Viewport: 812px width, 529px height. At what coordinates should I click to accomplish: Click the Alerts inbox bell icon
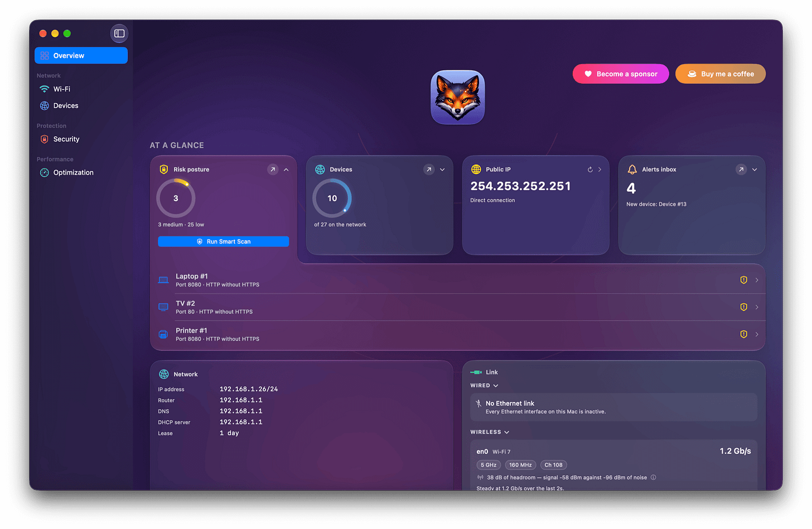(632, 169)
